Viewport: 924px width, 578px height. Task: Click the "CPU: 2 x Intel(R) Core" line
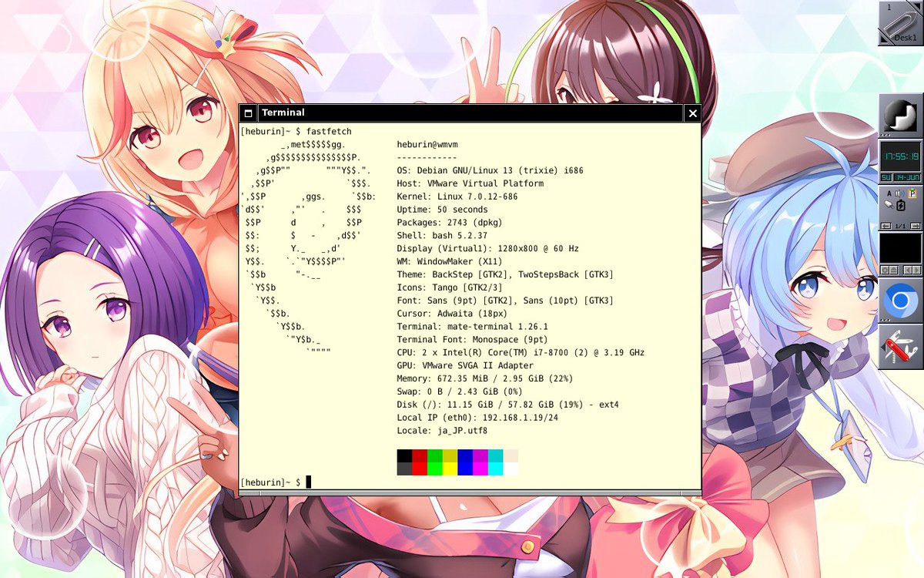click(x=521, y=353)
